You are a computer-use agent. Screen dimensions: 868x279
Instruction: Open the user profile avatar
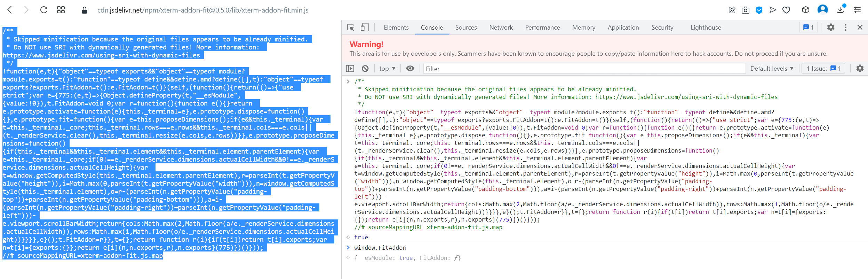[823, 9]
